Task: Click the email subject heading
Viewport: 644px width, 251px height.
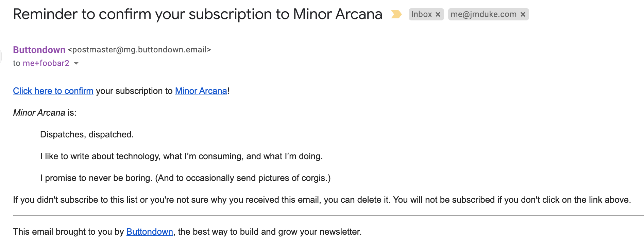Action: [x=197, y=14]
